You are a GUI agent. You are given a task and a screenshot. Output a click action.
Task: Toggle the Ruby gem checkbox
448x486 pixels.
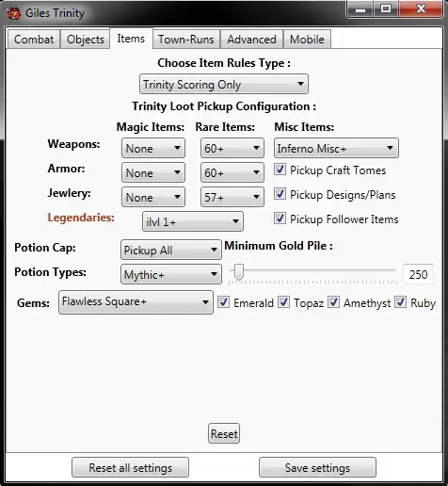point(401,302)
